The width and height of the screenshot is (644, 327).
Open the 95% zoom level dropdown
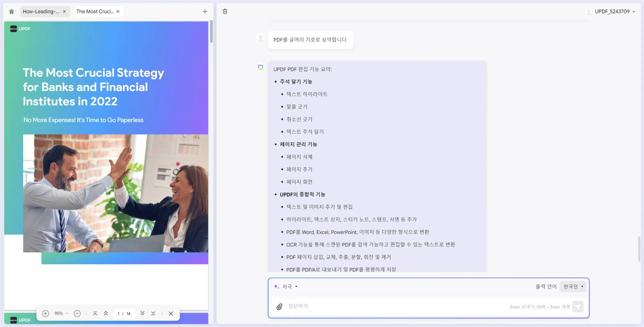pyautogui.click(x=61, y=313)
